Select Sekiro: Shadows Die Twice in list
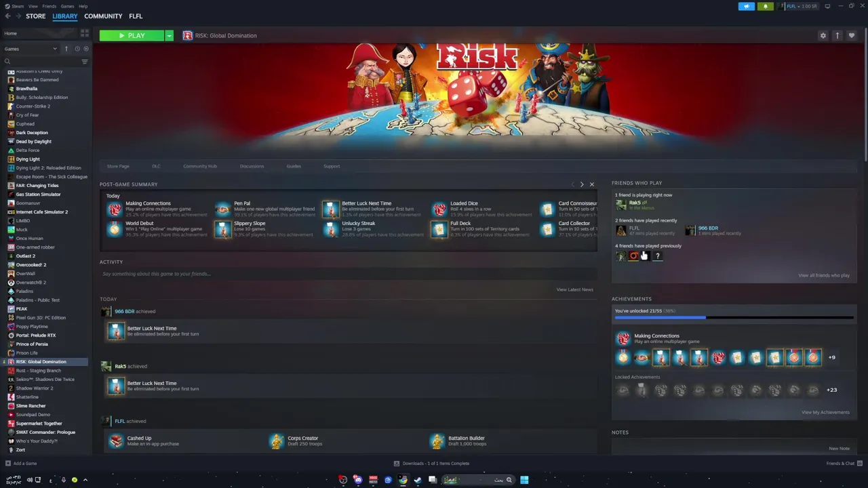 (45, 380)
